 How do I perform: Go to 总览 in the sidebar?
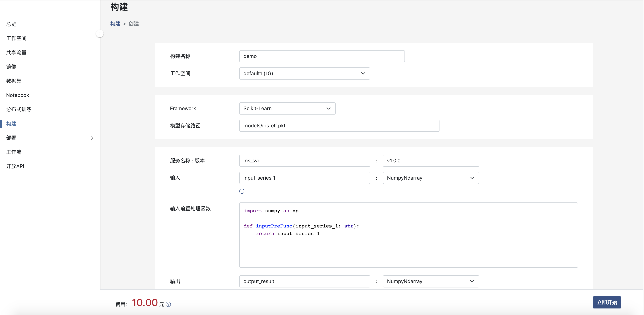pyautogui.click(x=11, y=24)
